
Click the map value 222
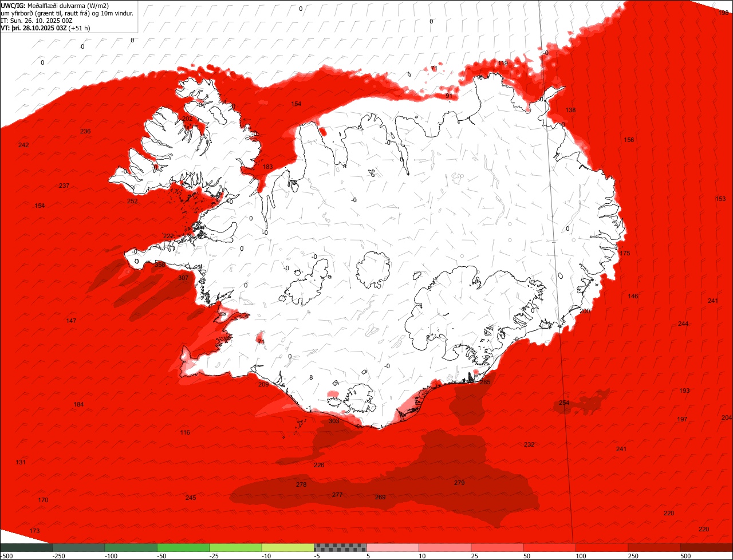click(x=168, y=236)
